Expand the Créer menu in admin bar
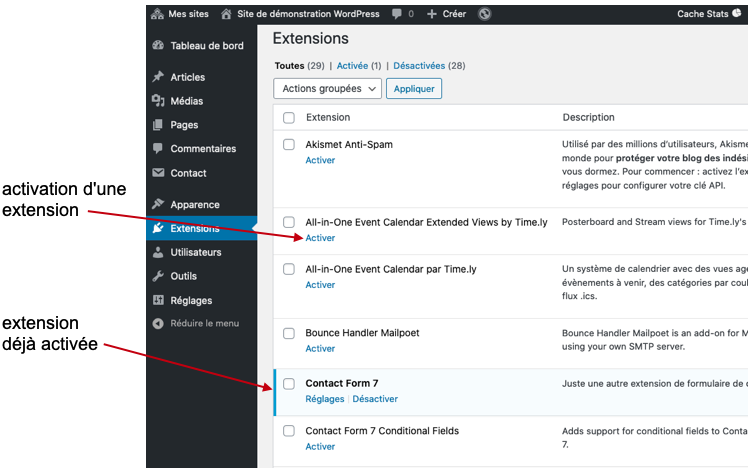The width and height of the screenshot is (748, 476). pyautogui.click(x=446, y=14)
